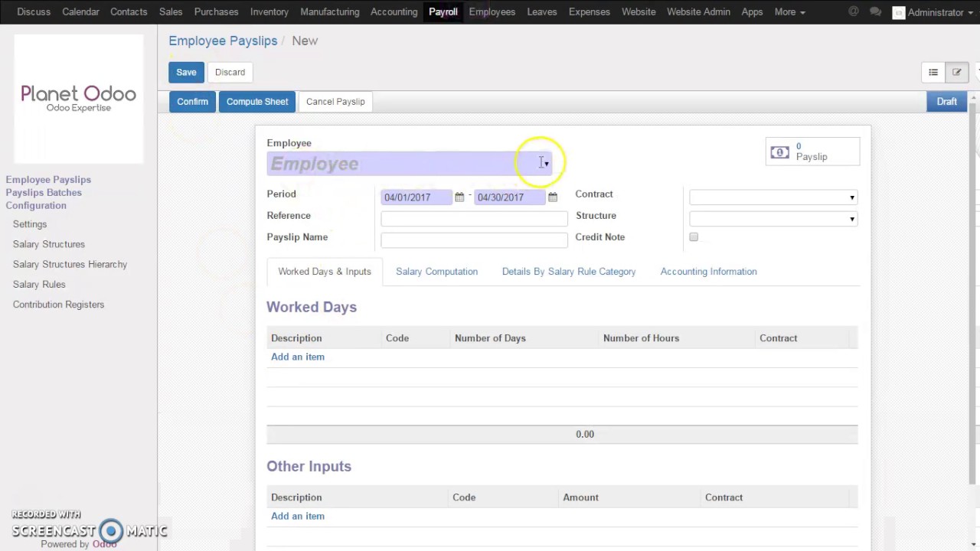This screenshot has height=551, width=980.
Task: Click the Draft status button
Action: (946, 102)
